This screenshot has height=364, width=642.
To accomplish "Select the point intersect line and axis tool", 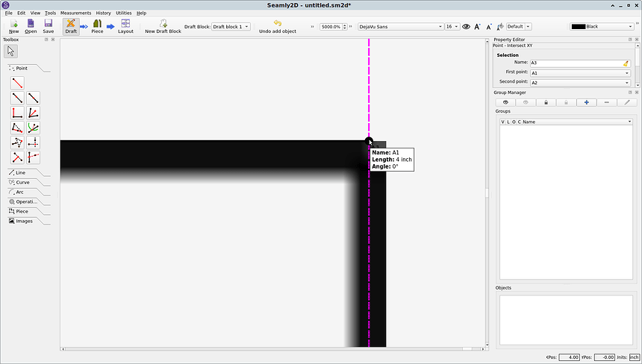I will (x=33, y=157).
